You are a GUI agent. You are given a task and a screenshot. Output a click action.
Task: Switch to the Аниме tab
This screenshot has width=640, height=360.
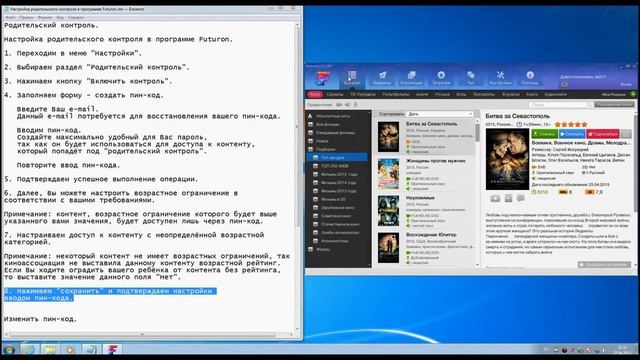[422, 94]
